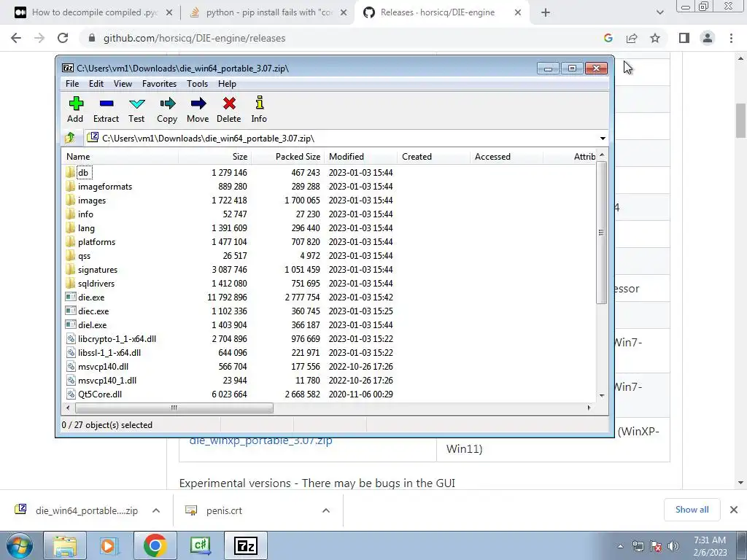Click the Extract toolbar icon
The width and height of the screenshot is (747, 560).
pyautogui.click(x=107, y=104)
